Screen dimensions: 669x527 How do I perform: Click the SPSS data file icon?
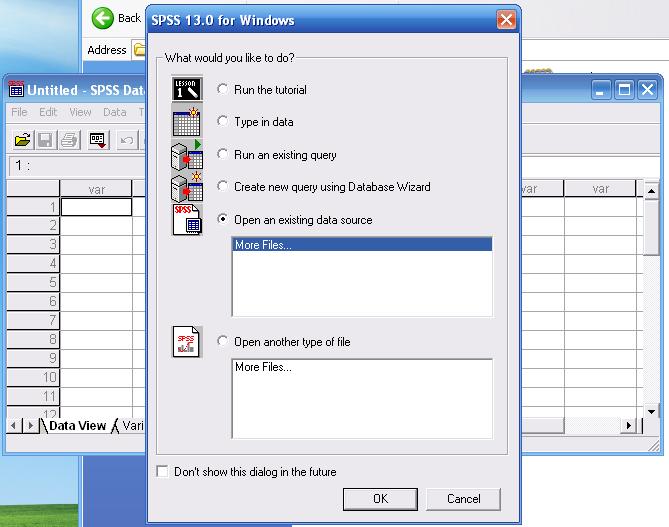[x=187, y=220]
